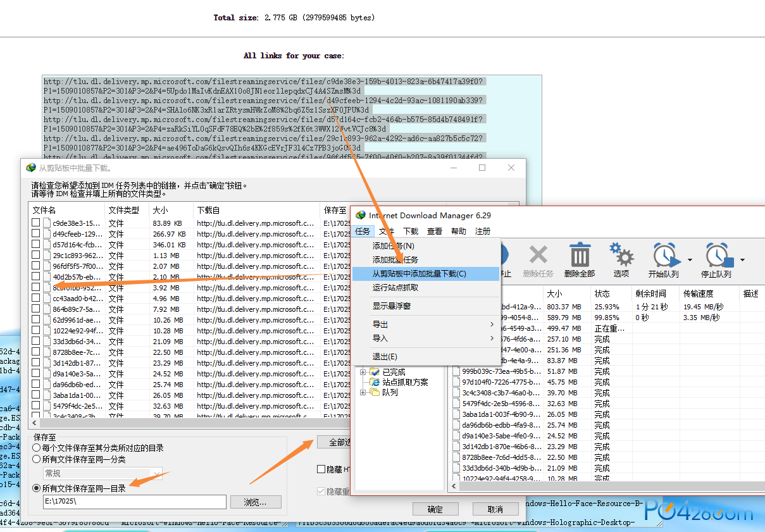Click file icon of 999b039c row in IDM list

pyautogui.click(x=456, y=371)
